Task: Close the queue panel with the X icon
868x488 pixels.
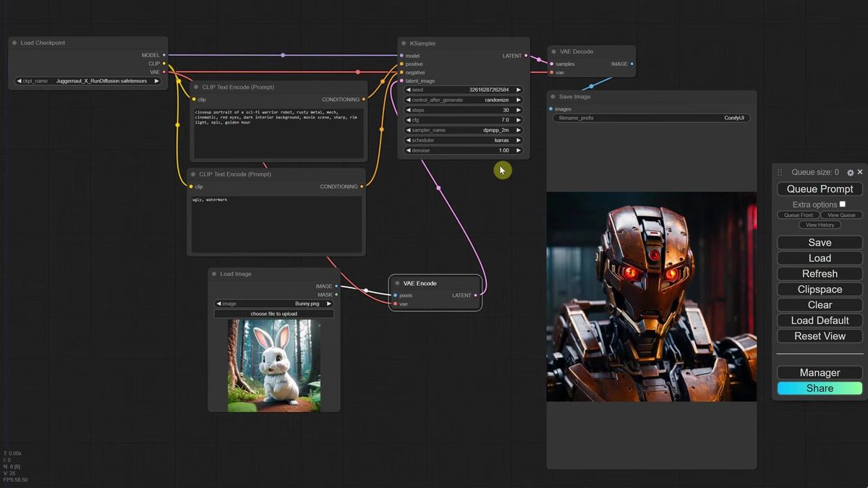Action: click(x=860, y=173)
